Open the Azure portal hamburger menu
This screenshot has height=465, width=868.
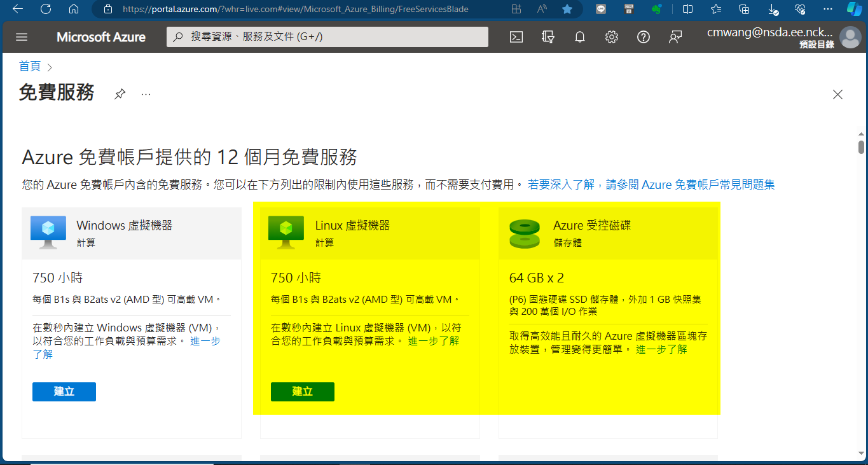click(22, 37)
